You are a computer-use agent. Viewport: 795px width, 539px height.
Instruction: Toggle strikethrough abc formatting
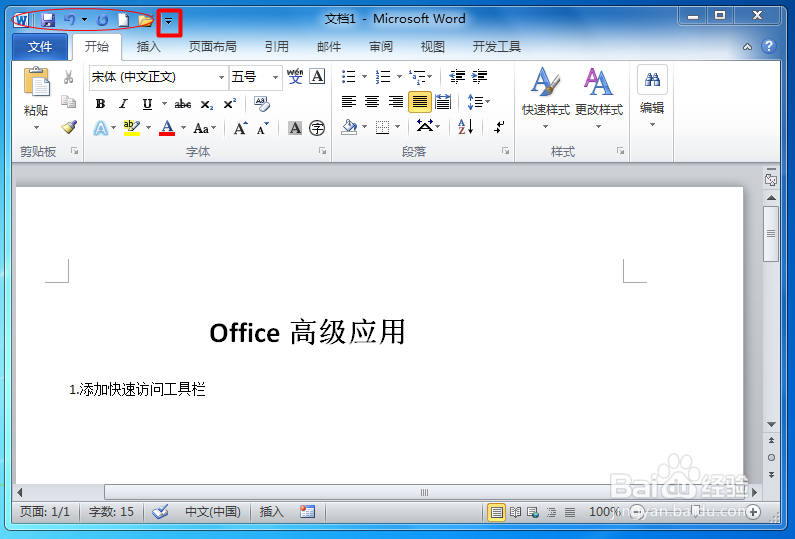tap(183, 104)
